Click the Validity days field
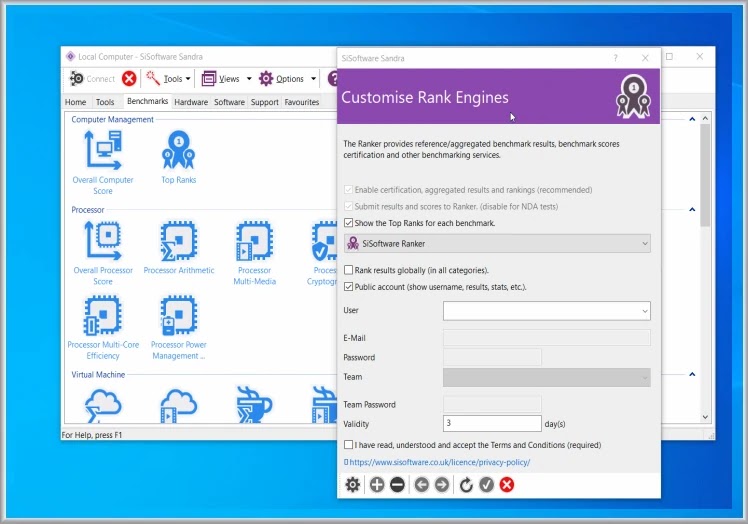Viewport: 748px width, 524px height. 492,423
